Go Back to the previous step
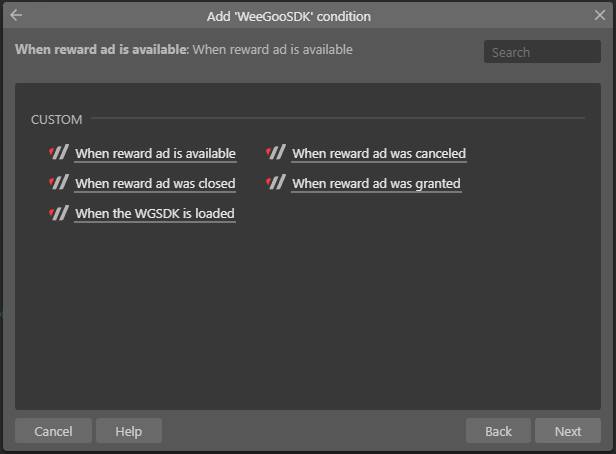616x454 pixels. click(498, 431)
